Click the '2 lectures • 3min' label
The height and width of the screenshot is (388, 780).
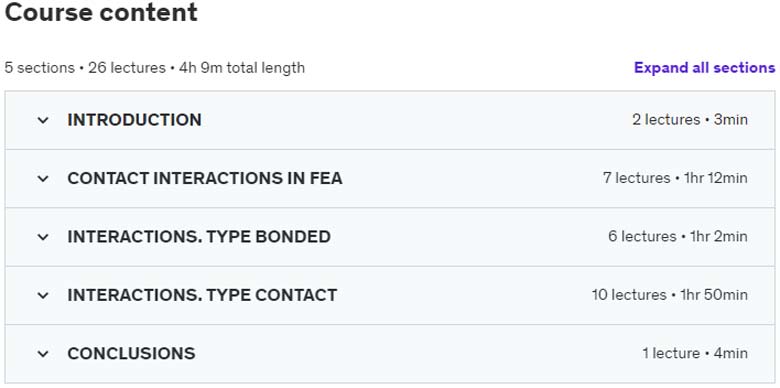click(x=690, y=120)
